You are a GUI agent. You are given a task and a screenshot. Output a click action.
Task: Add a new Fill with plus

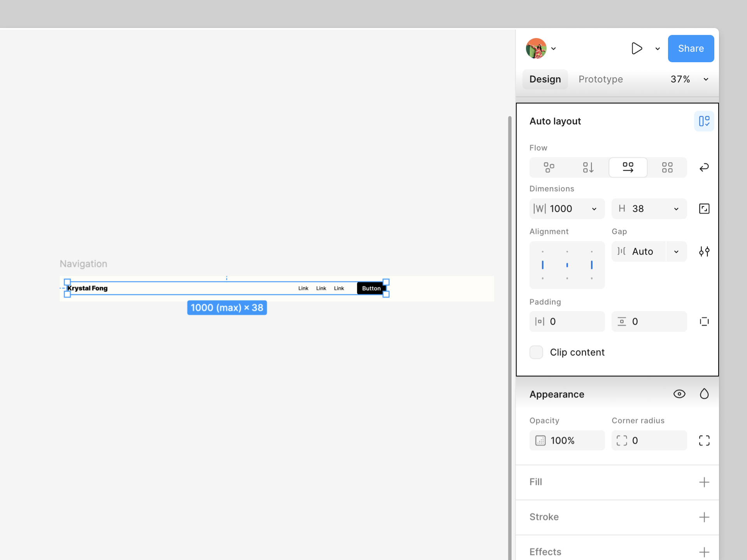(704, 482)
